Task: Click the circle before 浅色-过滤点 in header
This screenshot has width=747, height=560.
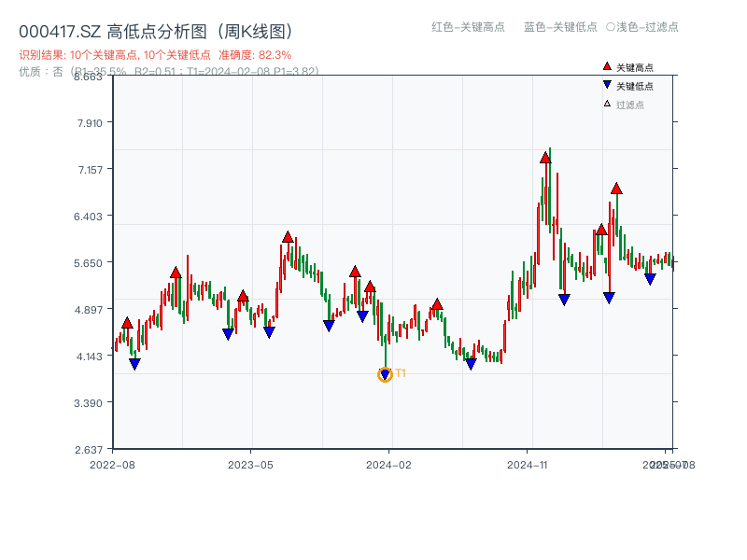Action: tap(611, 27)
